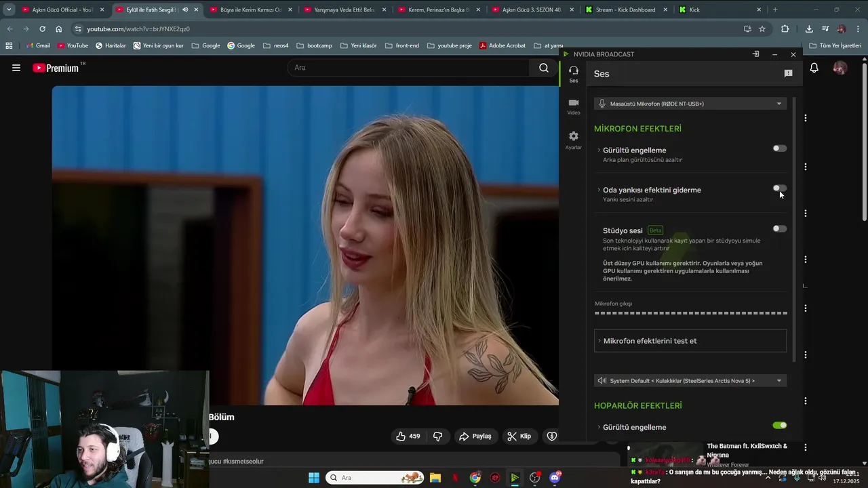This screenshot has height=488, width=868.
Task: Click the Klip button
Action: (x=519, y=436)
